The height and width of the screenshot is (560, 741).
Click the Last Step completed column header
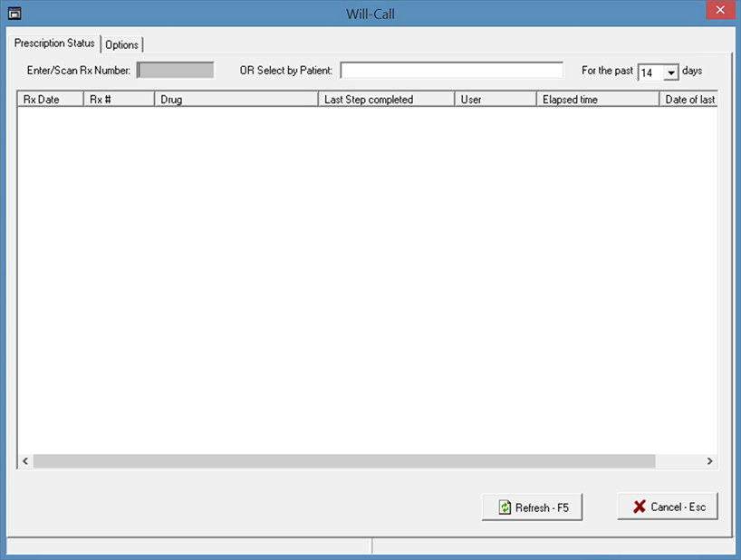pyautogui.click(x=385, y=100)
